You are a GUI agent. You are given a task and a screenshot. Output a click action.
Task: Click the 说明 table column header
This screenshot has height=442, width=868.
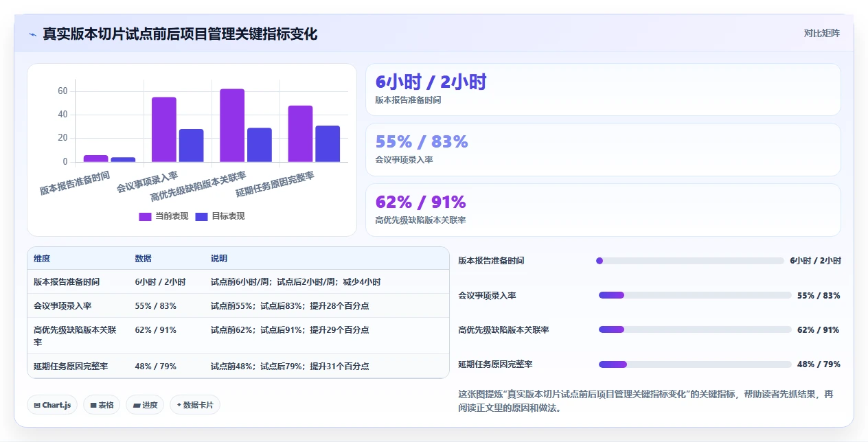pos(219,259)
